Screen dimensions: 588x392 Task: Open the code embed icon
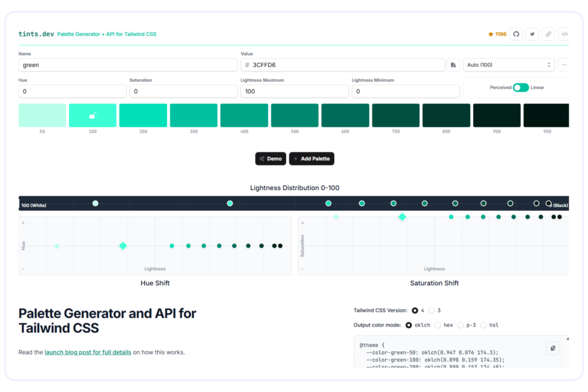tap(564, 34)
